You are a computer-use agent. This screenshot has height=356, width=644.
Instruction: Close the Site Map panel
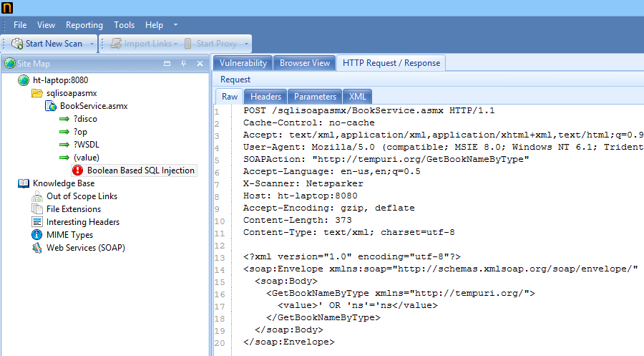pos(198,63)
